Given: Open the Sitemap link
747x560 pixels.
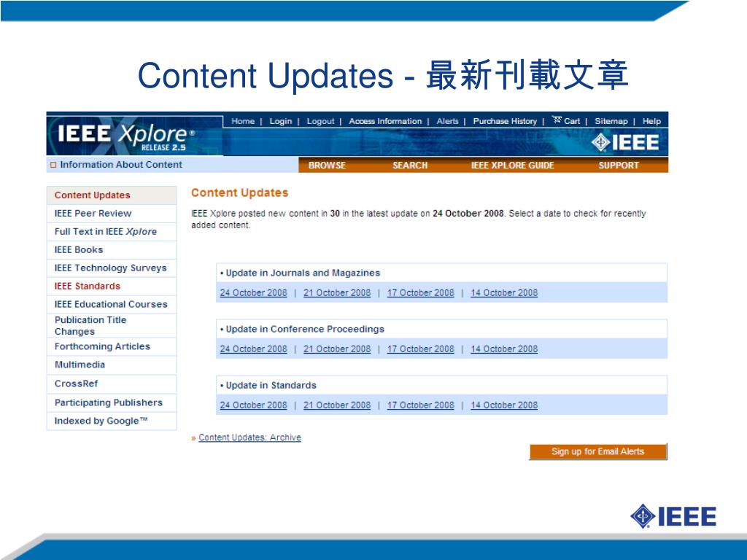Looking at the screenshot, I should point(611,121).
